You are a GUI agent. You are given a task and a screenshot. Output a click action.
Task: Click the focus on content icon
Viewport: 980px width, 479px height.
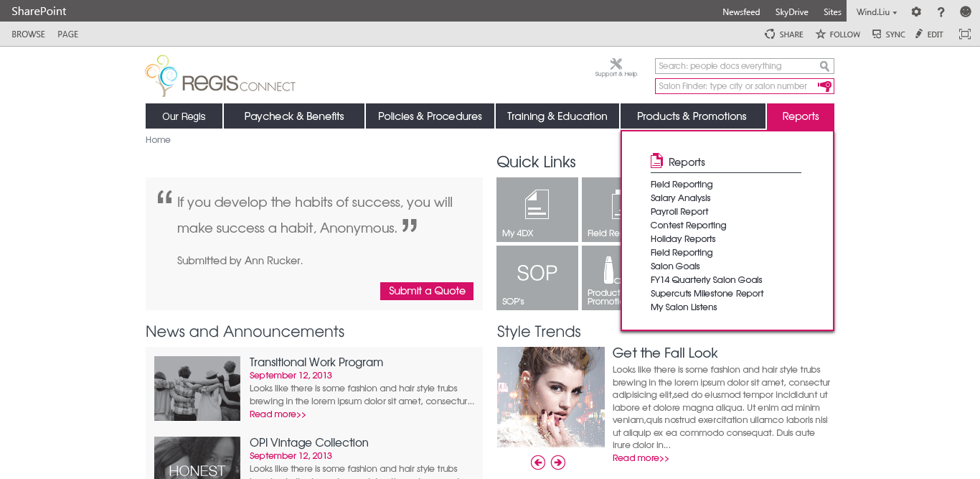965,34
